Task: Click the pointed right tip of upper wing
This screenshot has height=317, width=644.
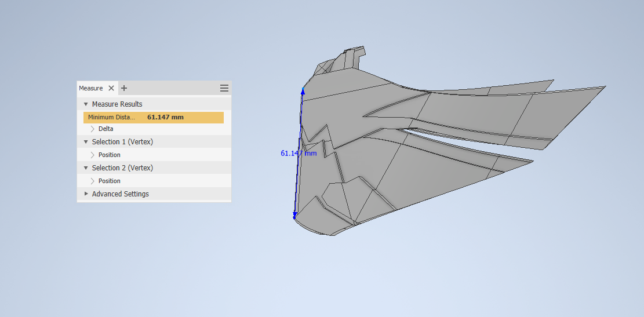Action: [x=603, y=87]
